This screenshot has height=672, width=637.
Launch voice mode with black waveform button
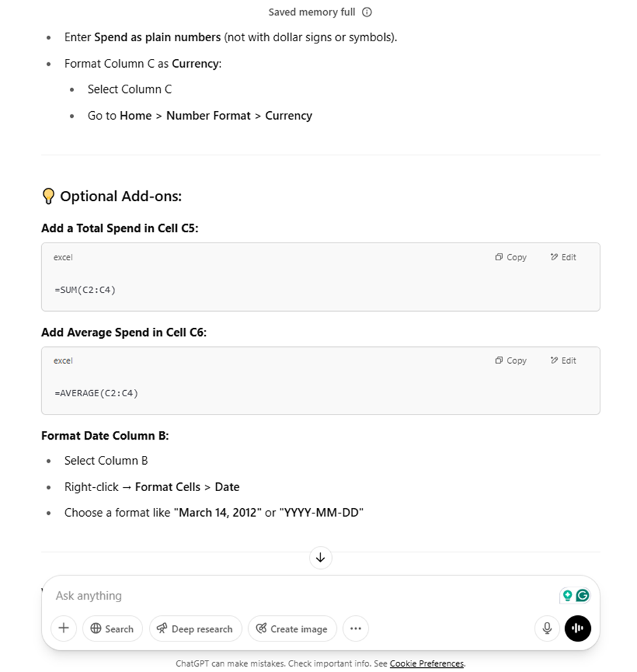578,628
